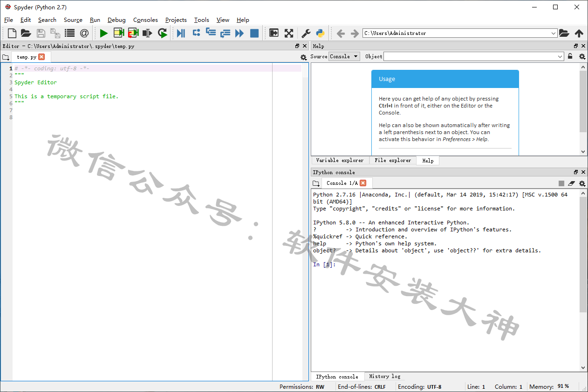
Task: Click the Encoding UTF-8 status entry
Action: click(x=419, y=387)
